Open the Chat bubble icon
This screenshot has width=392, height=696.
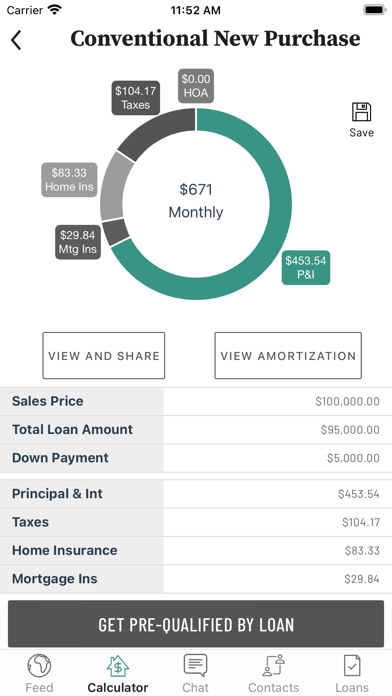(x=195, y=666)
